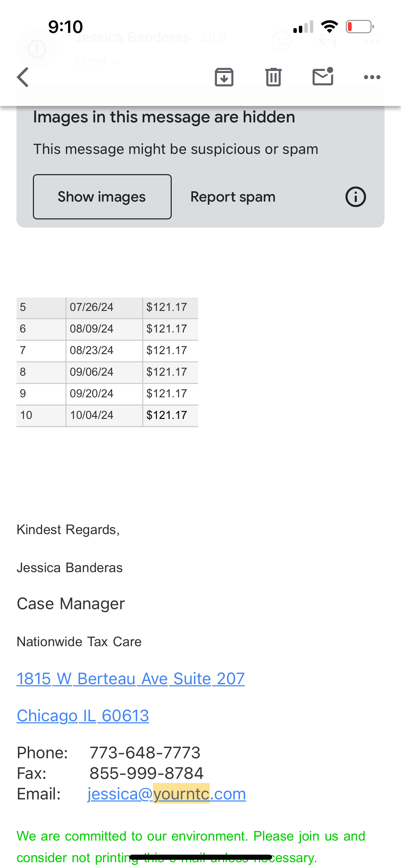
Task: Archive this email message
Action: [224, 77]
